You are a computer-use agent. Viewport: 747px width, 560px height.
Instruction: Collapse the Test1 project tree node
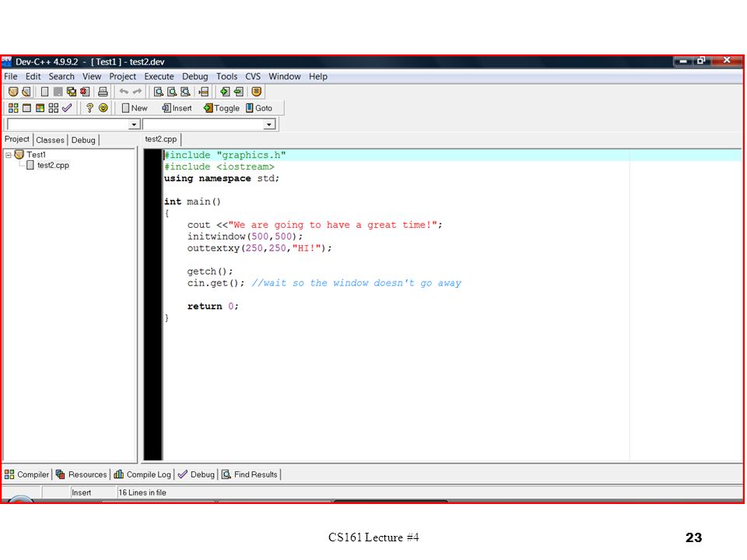point(8,155)
